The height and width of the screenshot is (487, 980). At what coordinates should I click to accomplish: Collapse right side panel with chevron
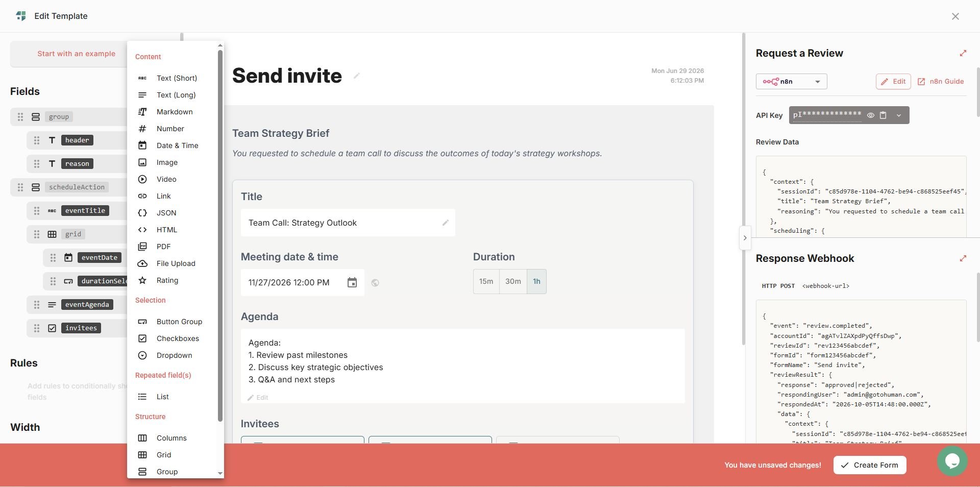pyautogui.click(x=745, y=238)
